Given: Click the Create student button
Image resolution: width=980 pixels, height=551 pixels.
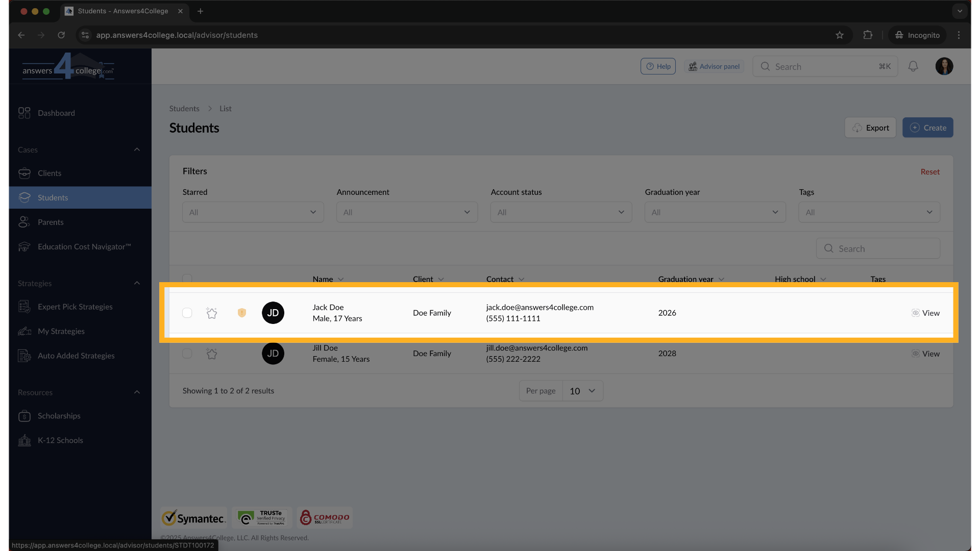Looking at the screenshot, I should [927, 128].
